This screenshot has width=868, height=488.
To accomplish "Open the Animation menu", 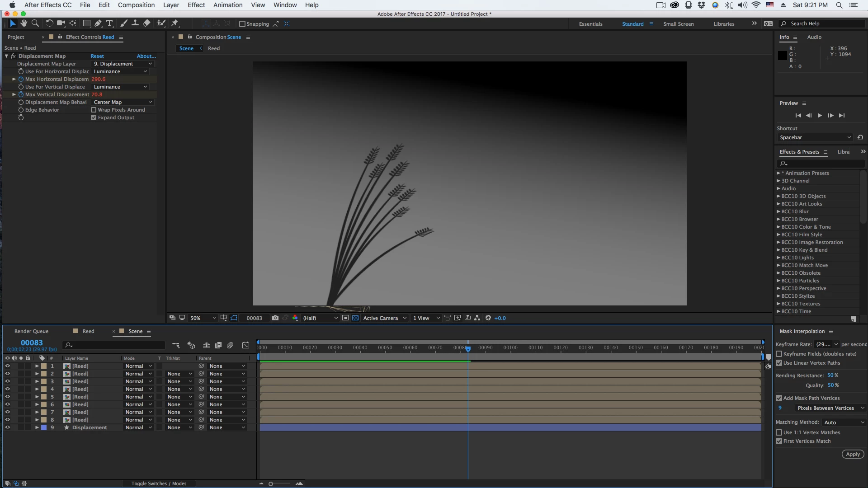I will [227, 5].
